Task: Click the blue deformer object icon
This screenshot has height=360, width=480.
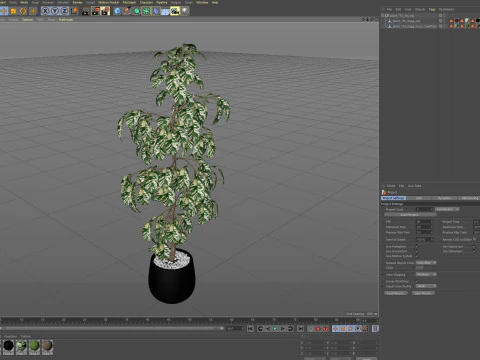Action: click(156, 11)
